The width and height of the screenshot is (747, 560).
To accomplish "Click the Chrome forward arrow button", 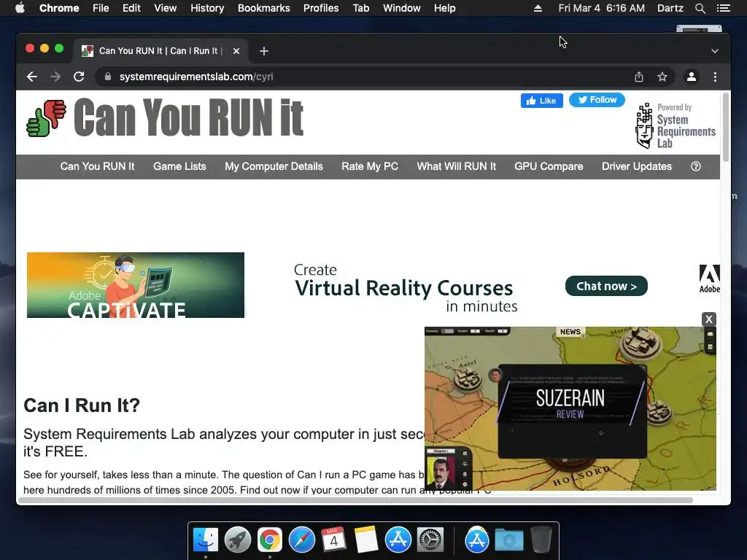I will click(55, 77).
